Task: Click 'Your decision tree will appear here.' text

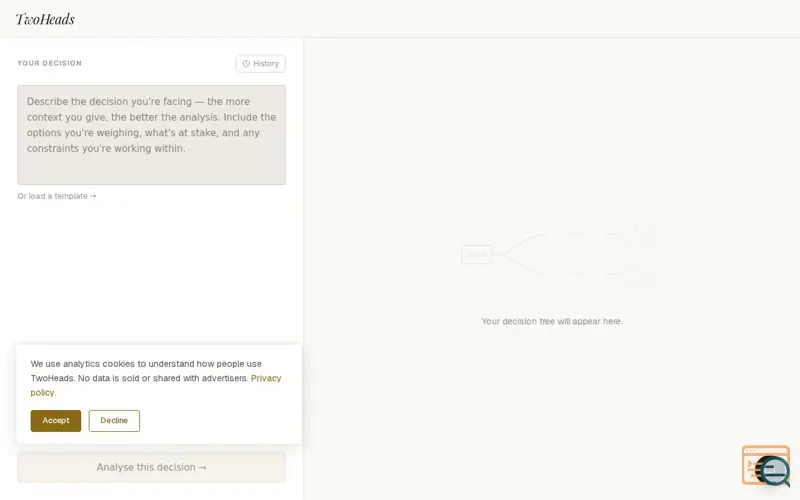Action: 552,321
